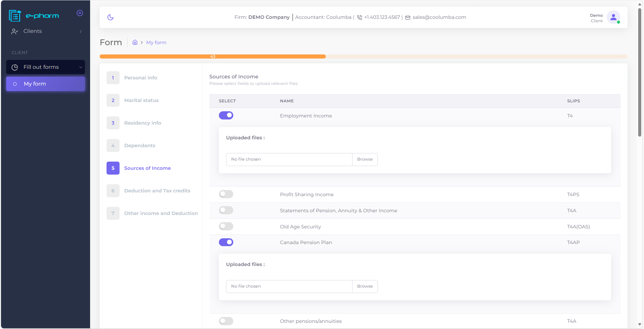Collapse the Fill out forms dropdown

click(81, 67)
